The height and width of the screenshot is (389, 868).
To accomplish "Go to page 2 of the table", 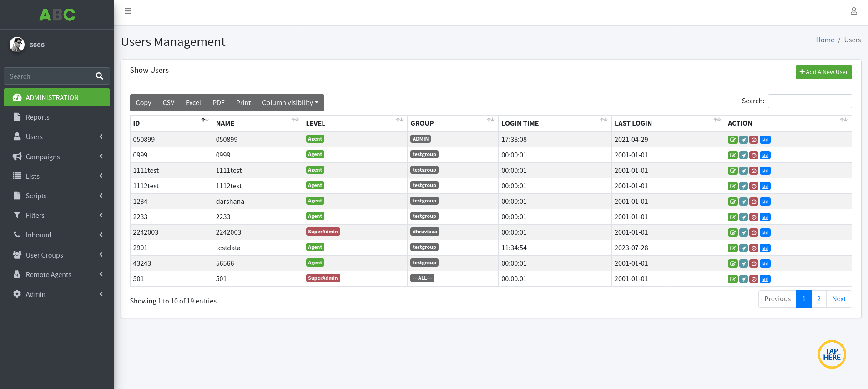I will (x=819, y=299).
